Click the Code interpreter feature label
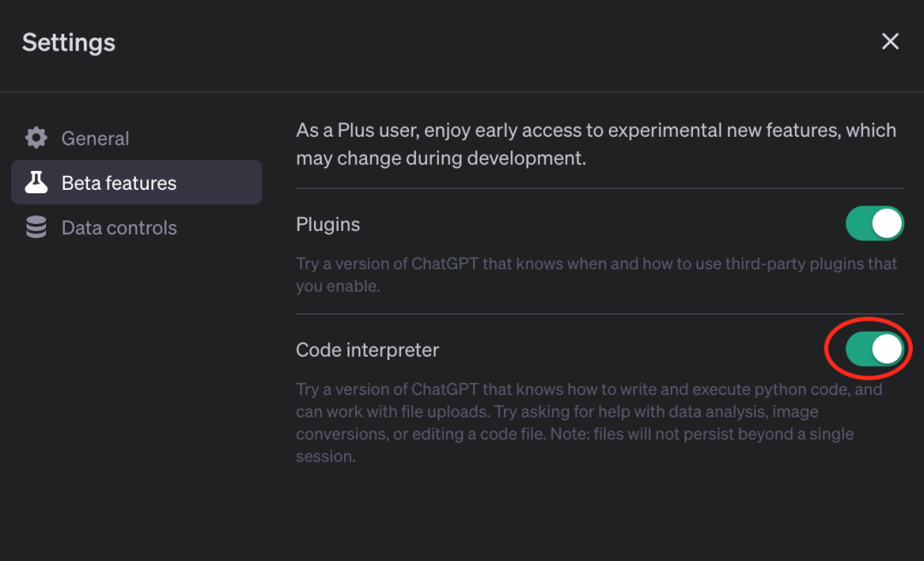The width and height of the screenshot is (924, 561). [x=367, y=350]
